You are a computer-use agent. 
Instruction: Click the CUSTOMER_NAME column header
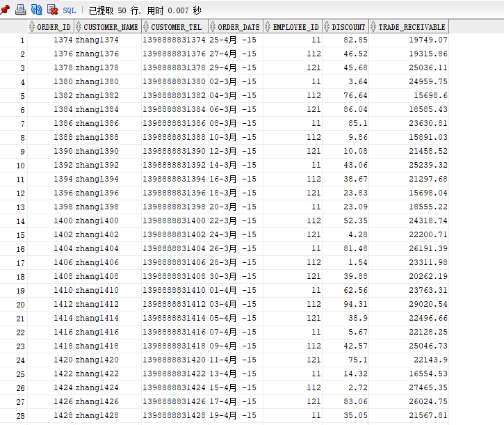[x=108, y=27]
